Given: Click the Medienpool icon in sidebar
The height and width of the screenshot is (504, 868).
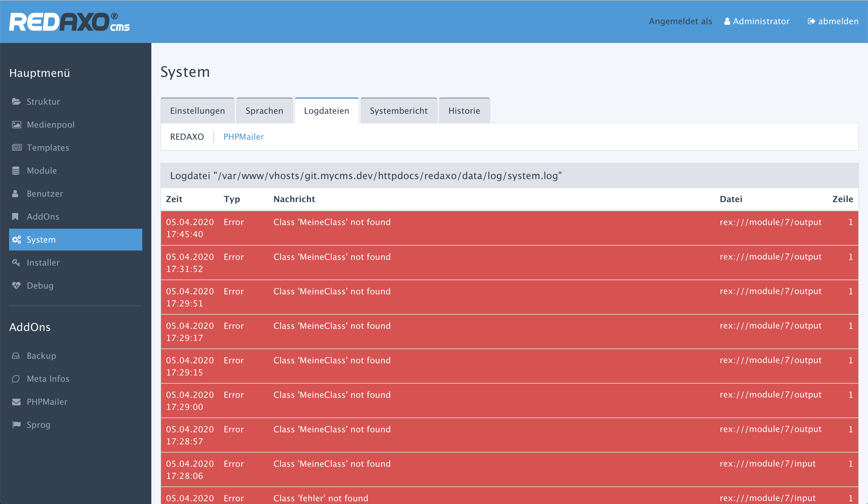Looking at the screenshot, I should tap(16, 124).
